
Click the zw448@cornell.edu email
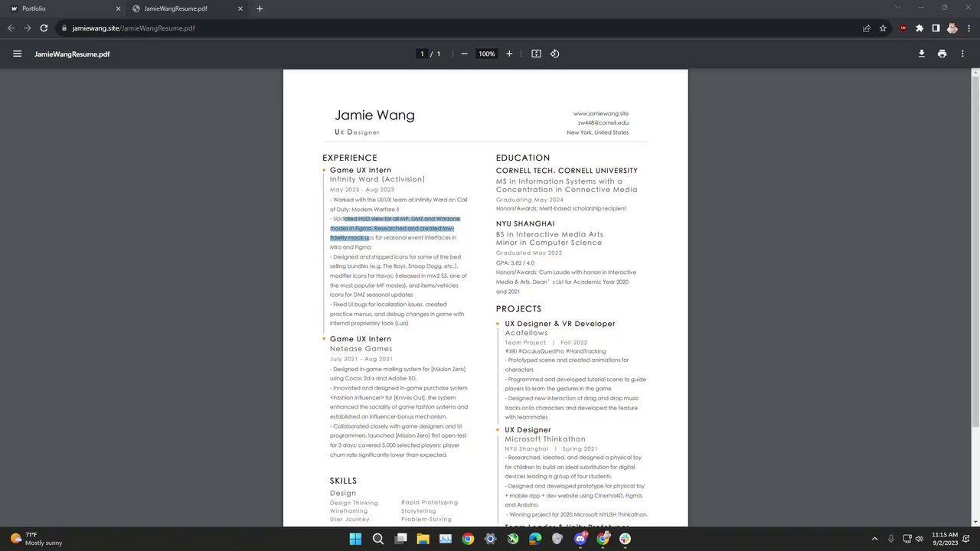603,122
